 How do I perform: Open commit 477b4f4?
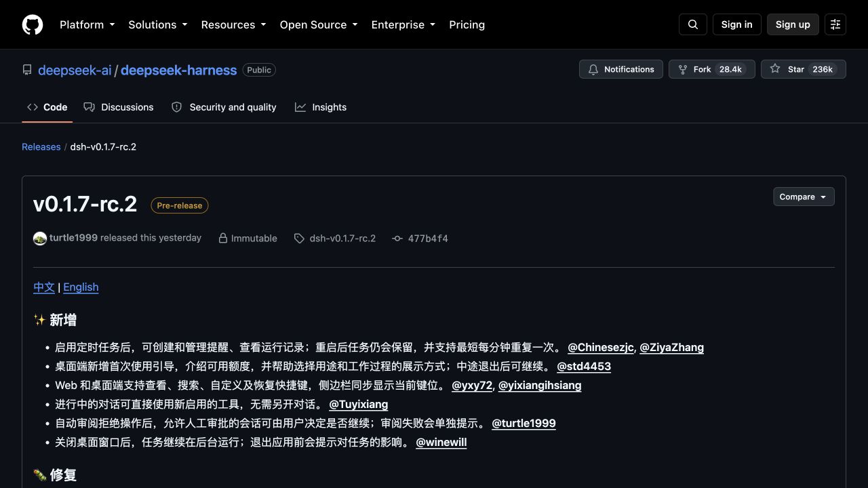point(428,239)
